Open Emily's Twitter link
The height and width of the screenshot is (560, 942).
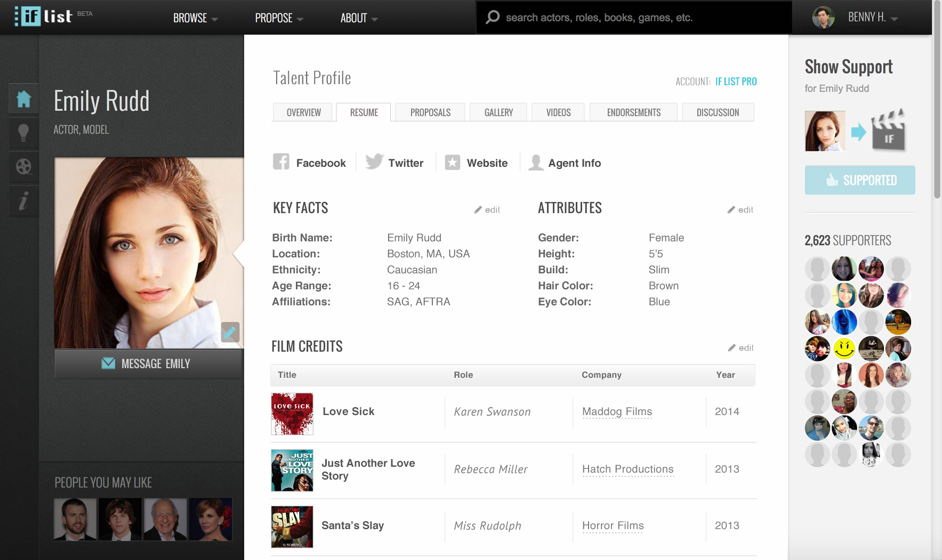click(x=394, y=163)
